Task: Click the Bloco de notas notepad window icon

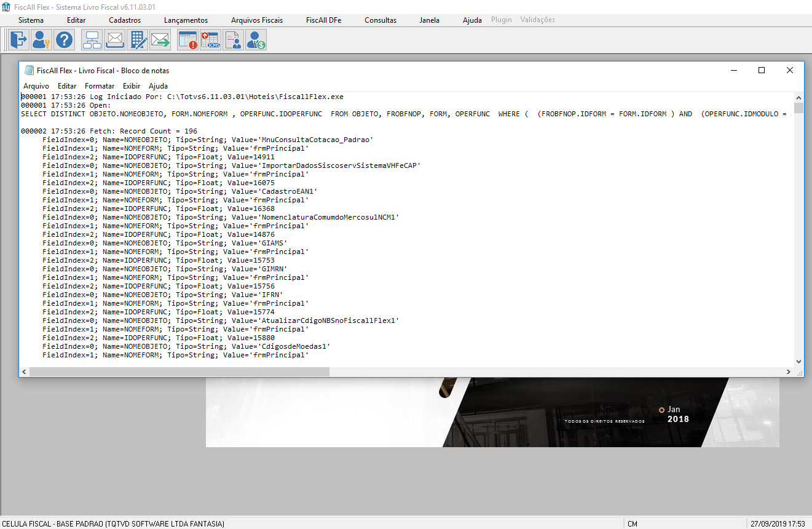Action: pyautogui.click(x=29, y=70)
